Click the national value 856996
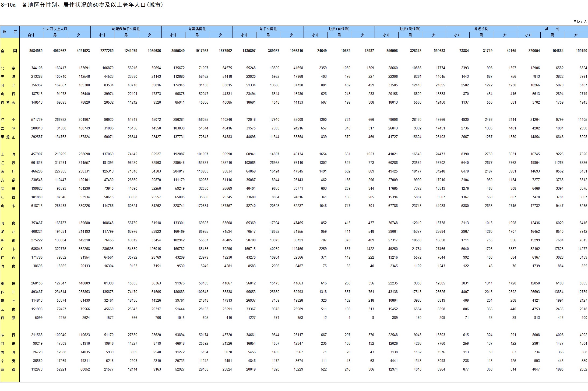The width and height of the screenshot is (588, 391). (x=392, y=51)
